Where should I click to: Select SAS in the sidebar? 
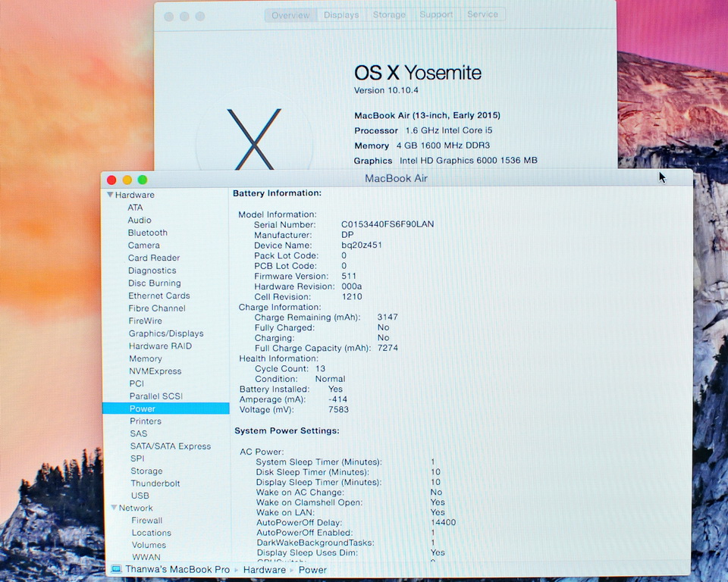tap(138, 433)
